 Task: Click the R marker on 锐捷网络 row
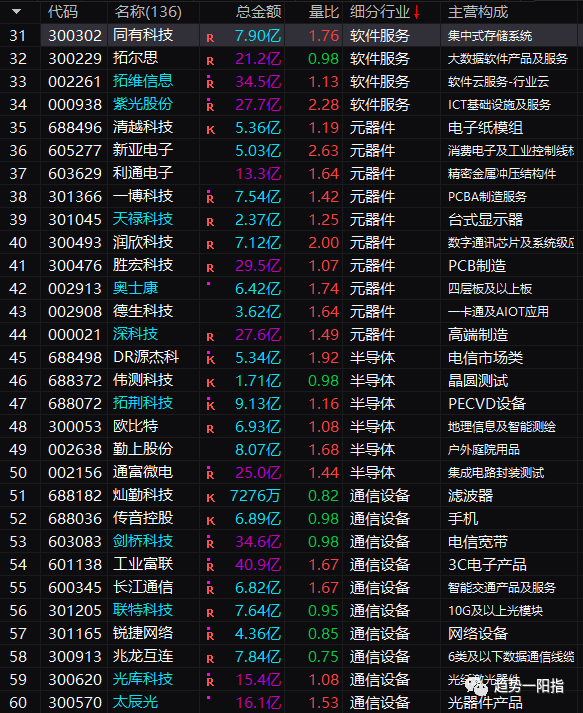(210, 636)
